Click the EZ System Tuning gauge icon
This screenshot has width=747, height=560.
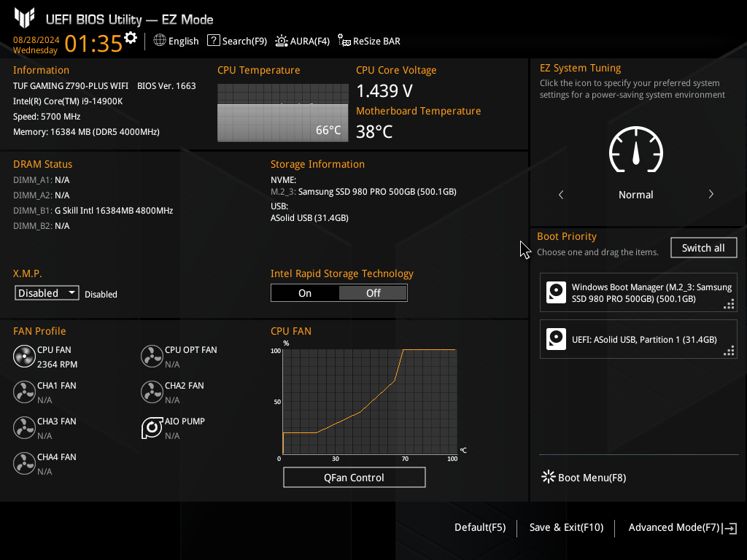pyautogui.click(x=635, y=152)
